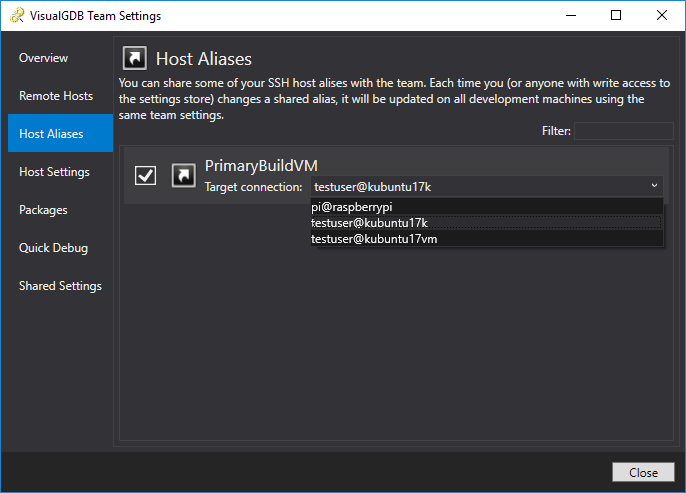
Task: Click the PrimaryBuildVM alias name
Action: pos(261,166)
